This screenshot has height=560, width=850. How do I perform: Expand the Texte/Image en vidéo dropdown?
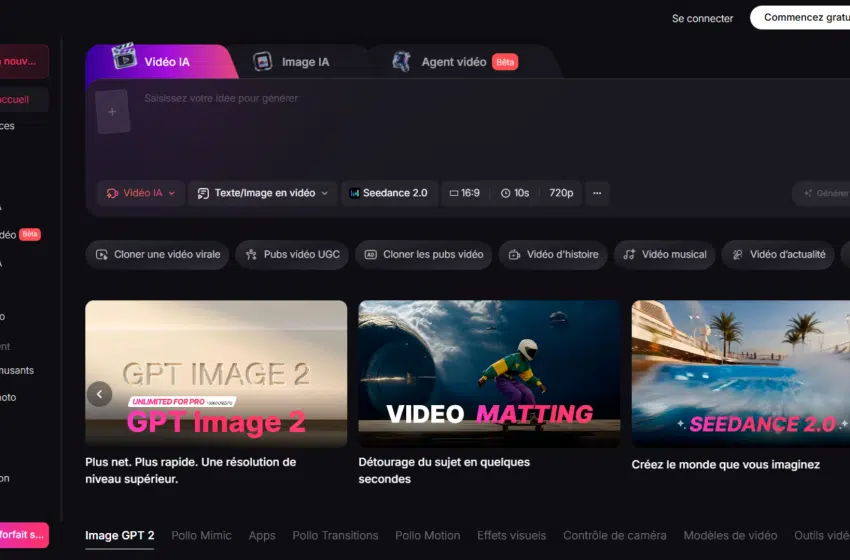click(x=262, y=193)
